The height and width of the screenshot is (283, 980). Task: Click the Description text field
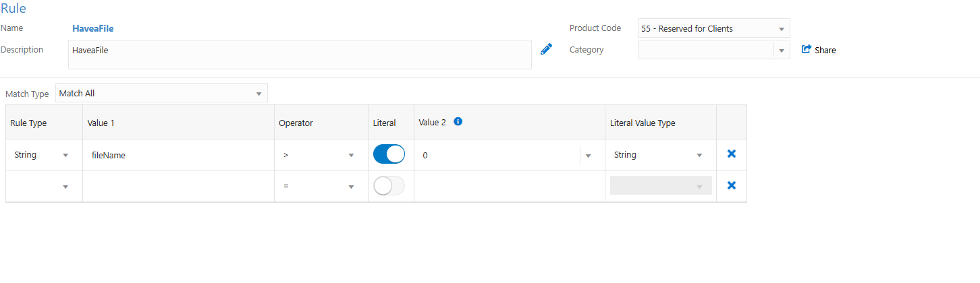tap(300, 55)
